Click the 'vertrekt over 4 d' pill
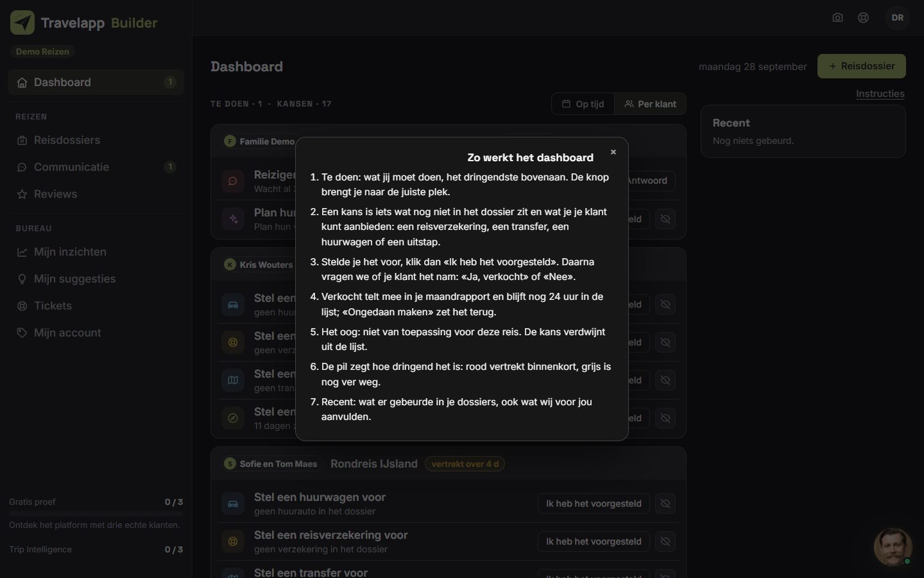The width and height of the screenshot is (924, 578). tap(465, 464)
